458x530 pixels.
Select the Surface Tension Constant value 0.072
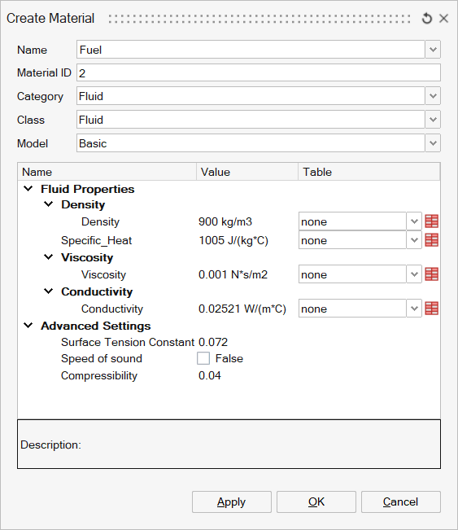(x=213, y=342)
